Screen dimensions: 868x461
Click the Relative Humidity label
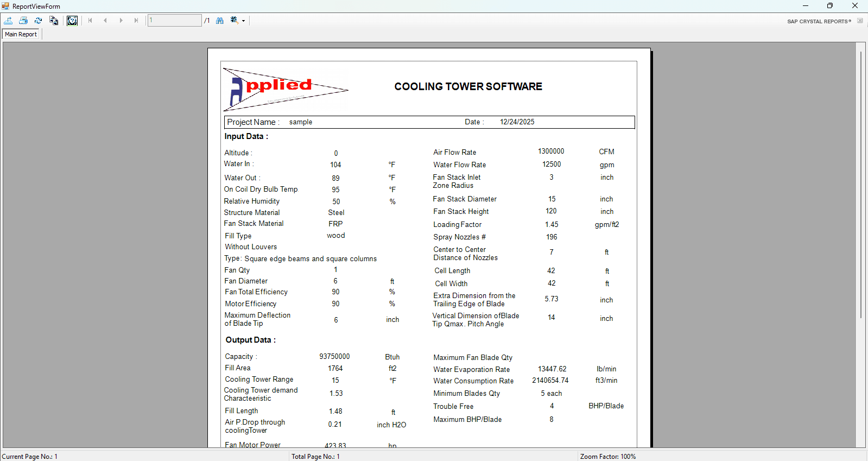point(252,201)
